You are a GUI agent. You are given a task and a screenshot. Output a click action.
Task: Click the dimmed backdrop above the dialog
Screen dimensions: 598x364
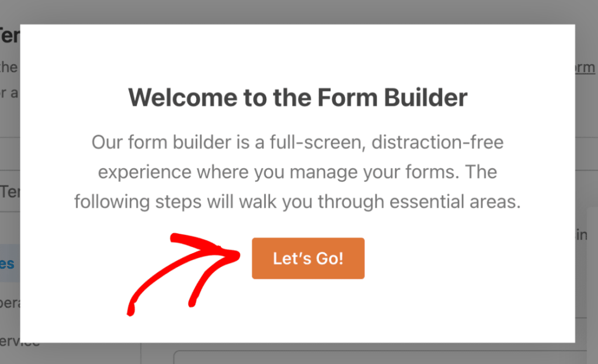click(x=292, y=12)
